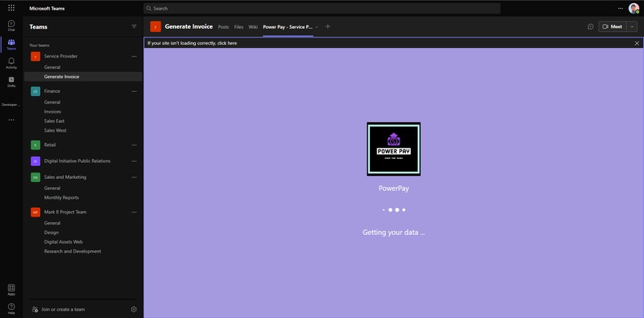Open the Design channel
Viewport: 644px width, 318px height.
pos(51,233)
